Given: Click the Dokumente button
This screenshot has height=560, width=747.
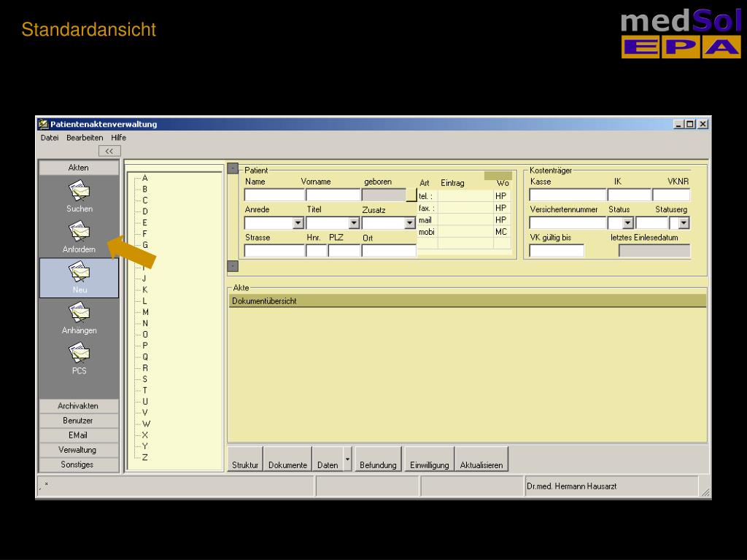Looking at the screenshot, I should [x=287, y=459].
